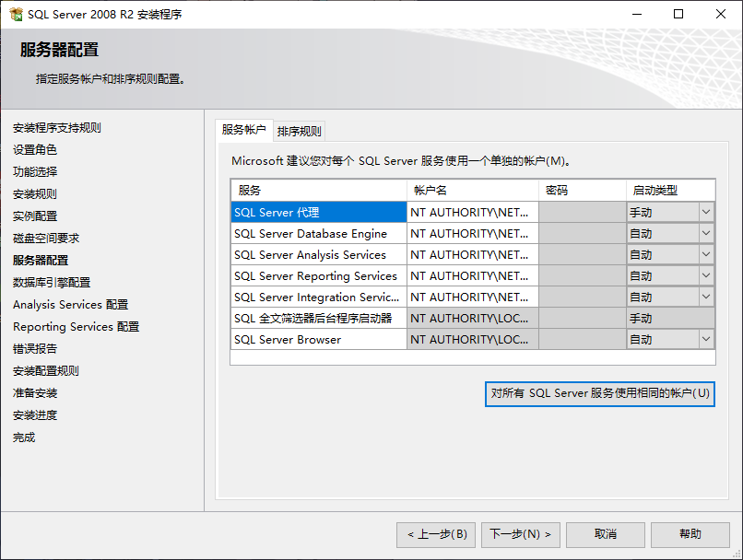The image size is (743, 560).
Task: Click account name field for Analysis Services
Action: click(x=472, y=255)
